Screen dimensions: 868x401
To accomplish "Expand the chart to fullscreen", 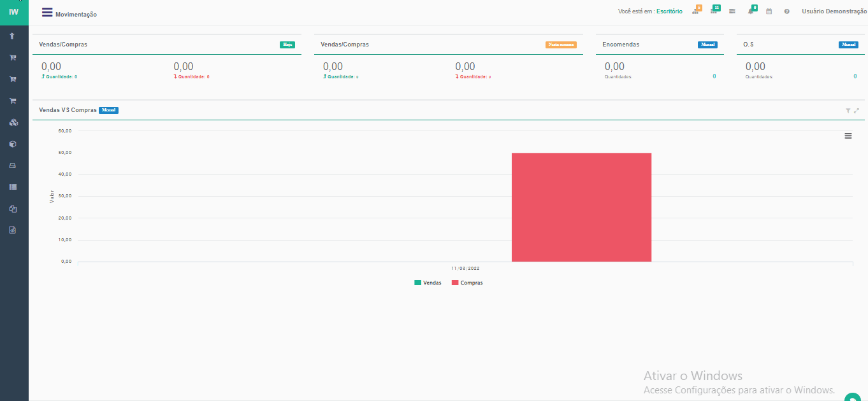I will click(x=857, y=111).
